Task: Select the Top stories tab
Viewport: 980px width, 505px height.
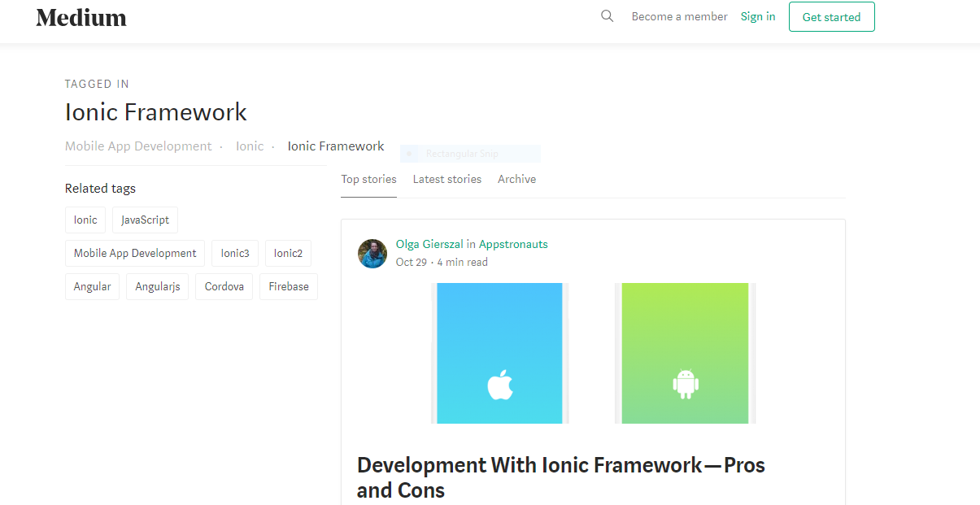Action: (368, 179)
